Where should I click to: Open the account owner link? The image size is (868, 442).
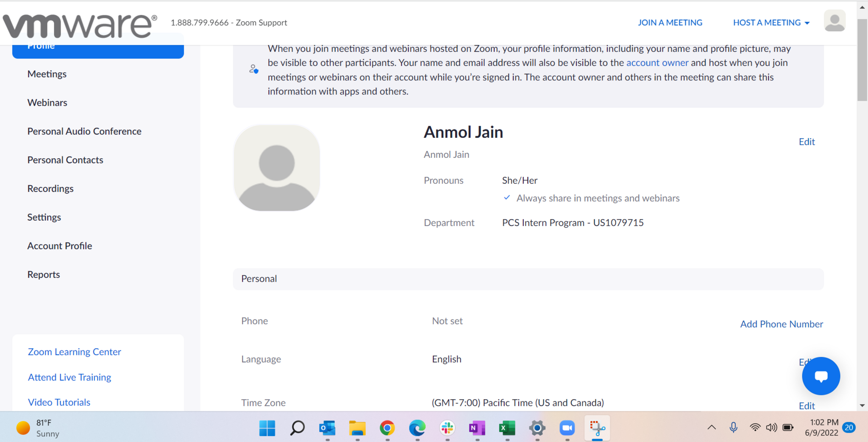click(657, 63)
